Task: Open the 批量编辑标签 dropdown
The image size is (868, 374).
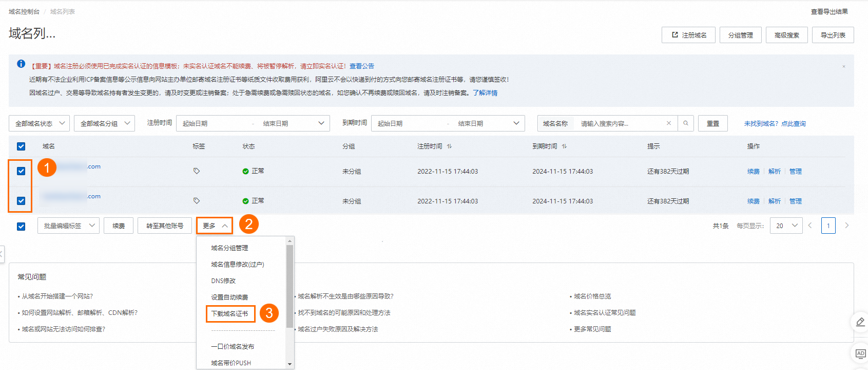Action: click(69, 226)
